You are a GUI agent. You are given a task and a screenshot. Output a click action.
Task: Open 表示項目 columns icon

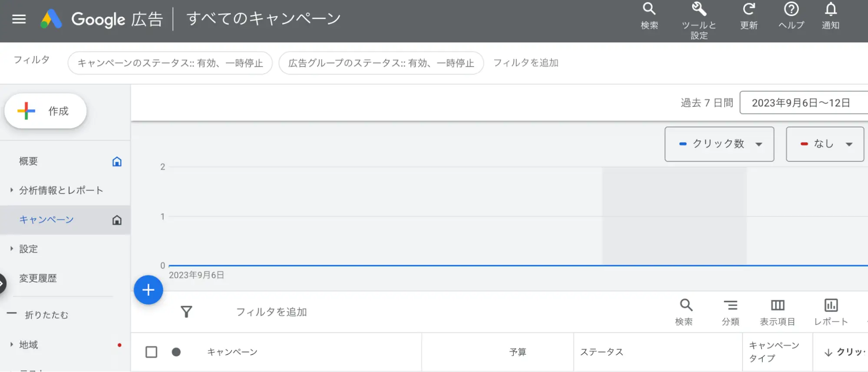pyautogui.click(x=777, y=306)
